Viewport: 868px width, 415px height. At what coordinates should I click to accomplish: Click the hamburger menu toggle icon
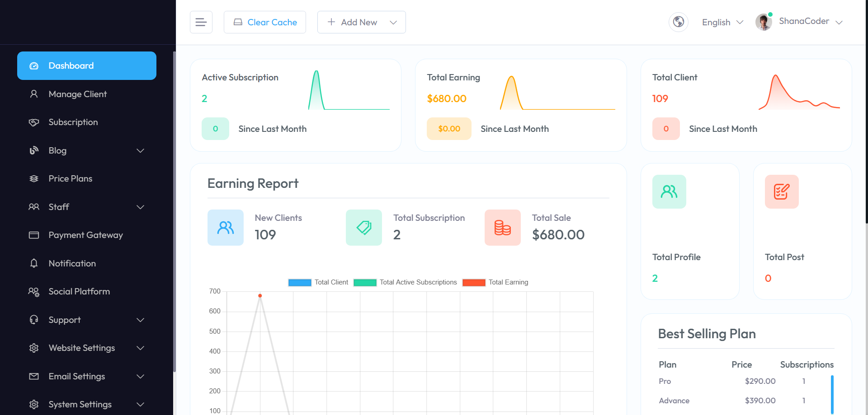tap(201, 22)
